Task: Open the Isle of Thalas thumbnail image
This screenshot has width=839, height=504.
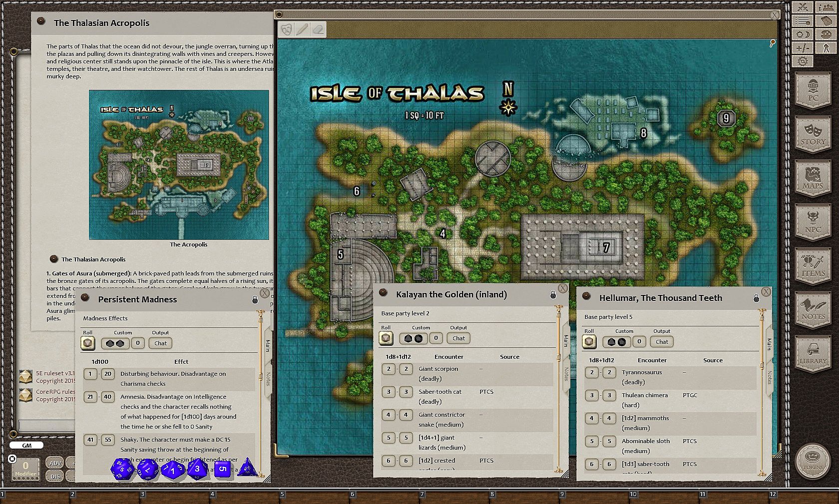Action: (x=179, y=165)
